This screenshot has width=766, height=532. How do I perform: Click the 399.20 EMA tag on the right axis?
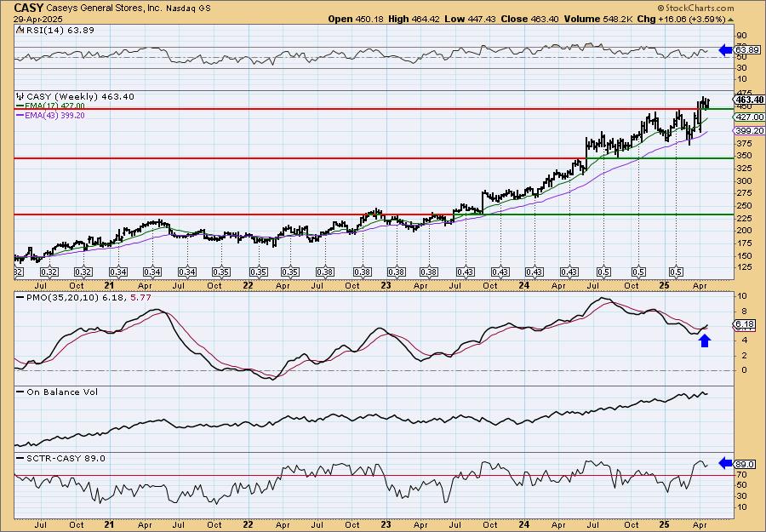(750, 131)
